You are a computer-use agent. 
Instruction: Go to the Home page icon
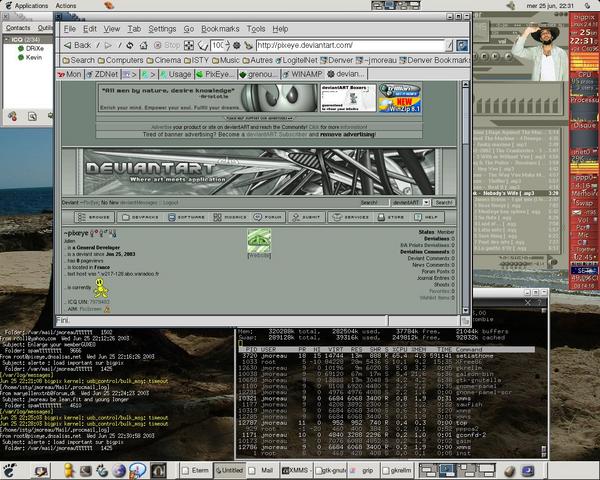click(x=143, y=46)
